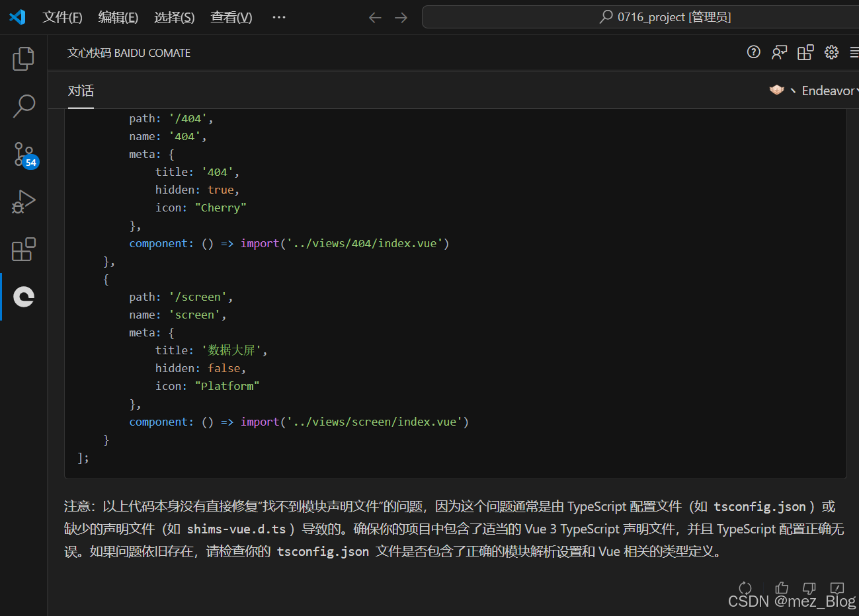Open the 选择(S) menu

(x=175, y=17)
